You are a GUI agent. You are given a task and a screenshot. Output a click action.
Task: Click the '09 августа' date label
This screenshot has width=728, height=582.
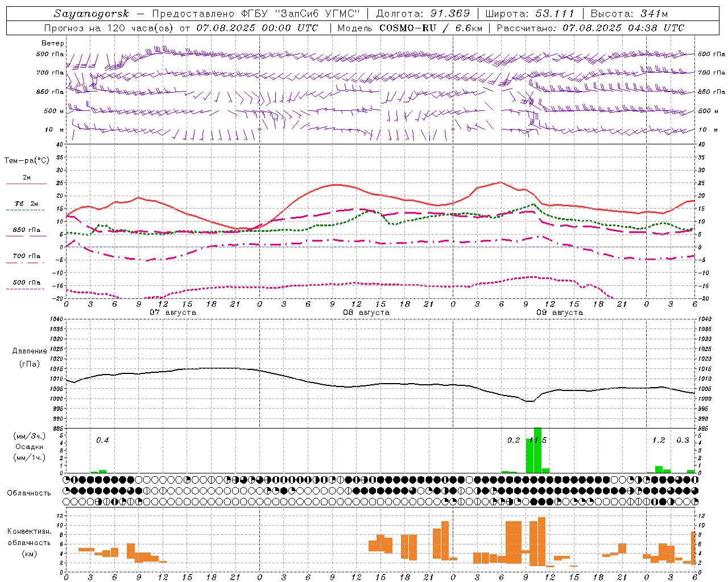click(560, 313)
